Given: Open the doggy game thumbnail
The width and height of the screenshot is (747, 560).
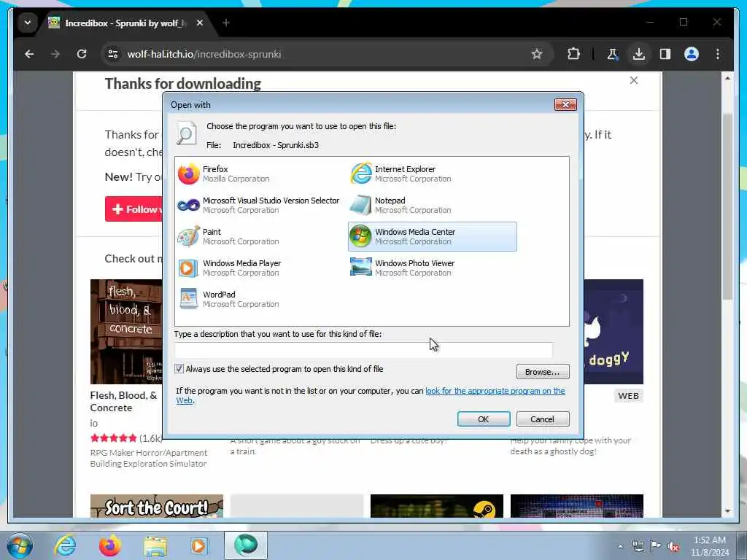Looking at the screenshot, I should (x=614, y=332).
